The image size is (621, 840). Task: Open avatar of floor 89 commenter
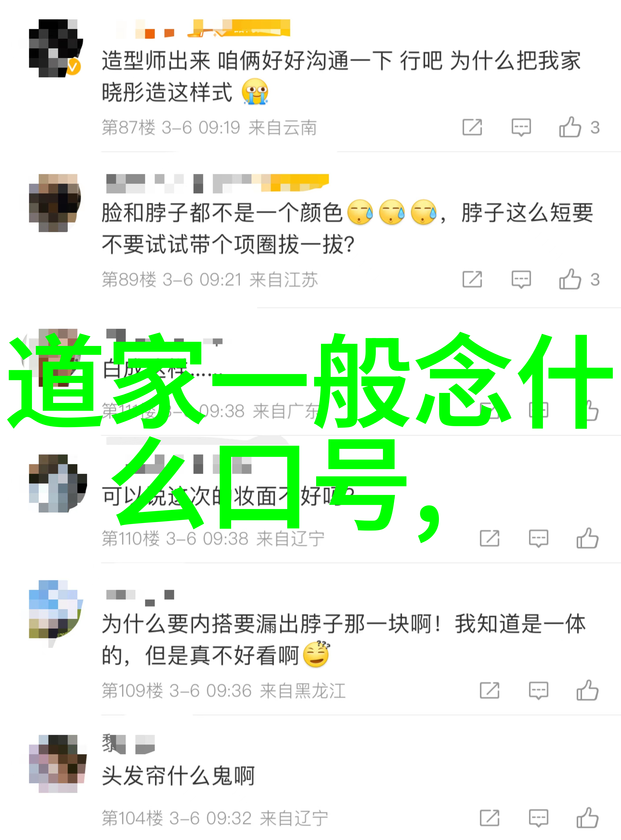point(55,203)
